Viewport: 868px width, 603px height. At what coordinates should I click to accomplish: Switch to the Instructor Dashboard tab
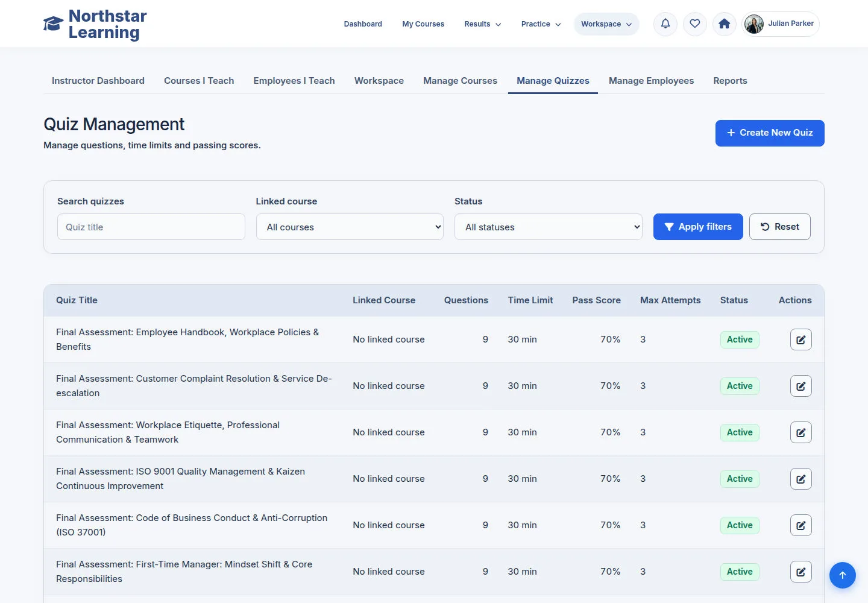tap(98, 81)
